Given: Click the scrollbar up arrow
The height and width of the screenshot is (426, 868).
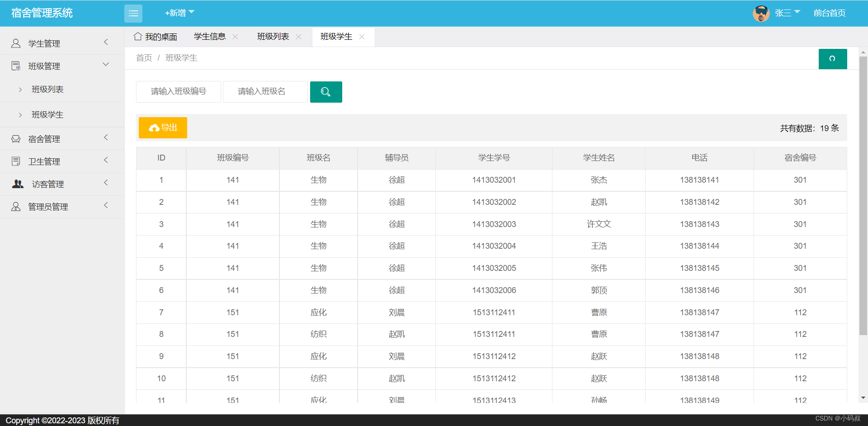Looking at the screenshot, I should coord(863,52).
